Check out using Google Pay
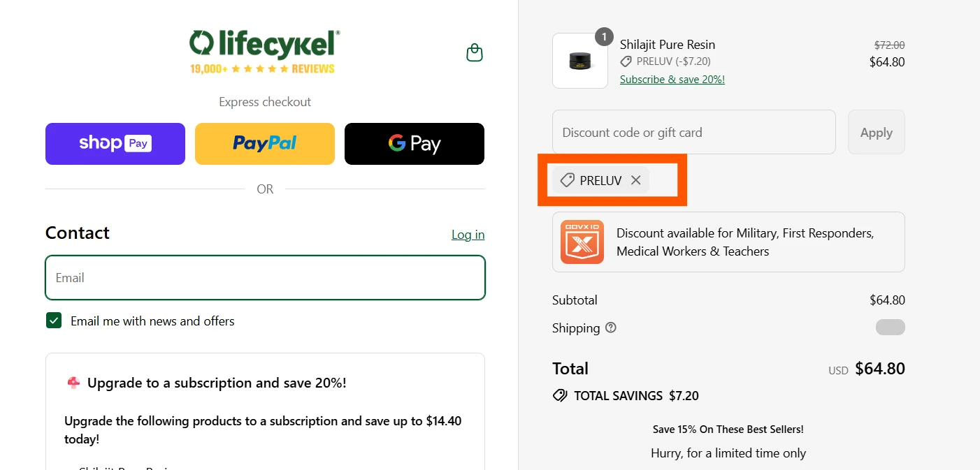This screenshot has height=470, width=980. 415,144
